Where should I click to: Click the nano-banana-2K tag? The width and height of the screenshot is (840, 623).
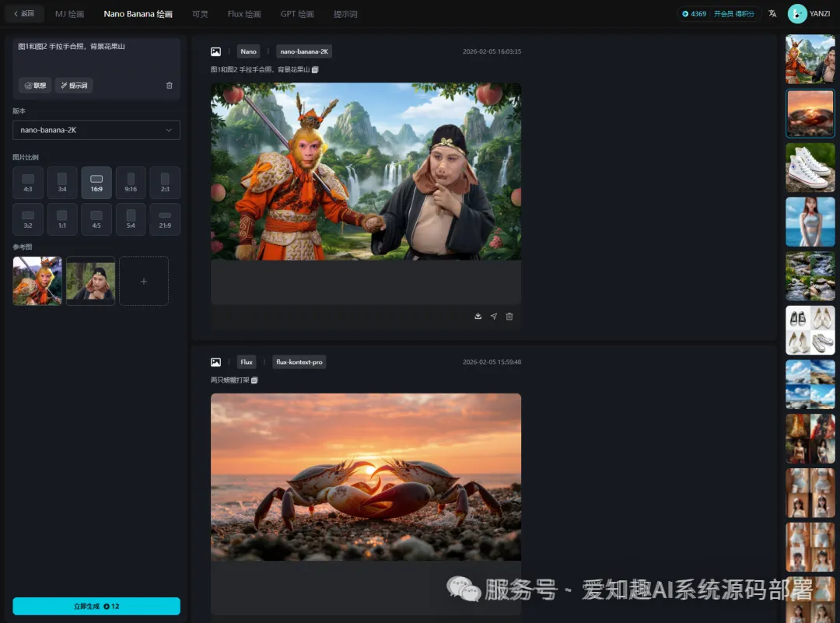[304, 51]
